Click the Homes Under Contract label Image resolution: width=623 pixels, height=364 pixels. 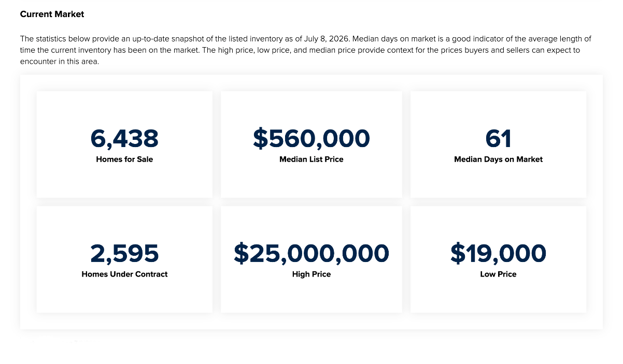pos(124,274)
